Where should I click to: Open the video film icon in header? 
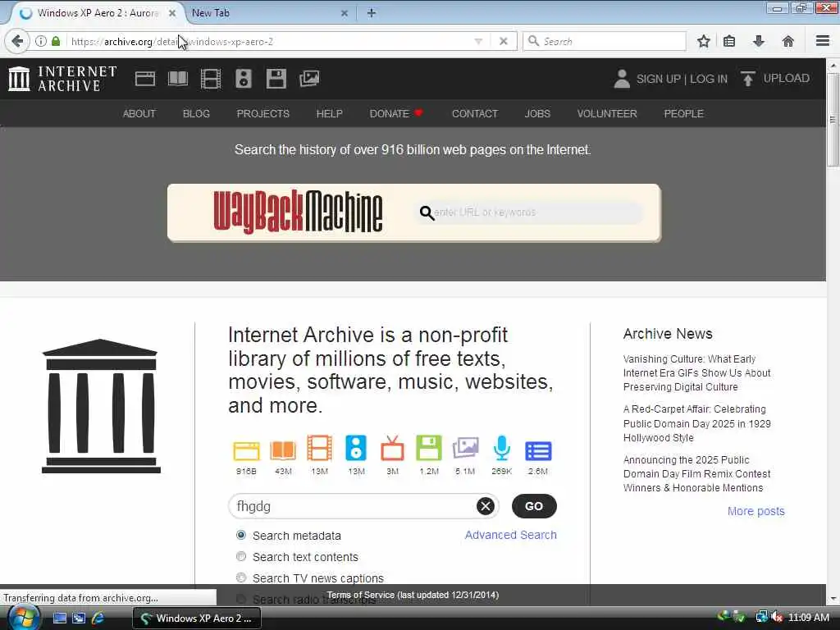211,79
